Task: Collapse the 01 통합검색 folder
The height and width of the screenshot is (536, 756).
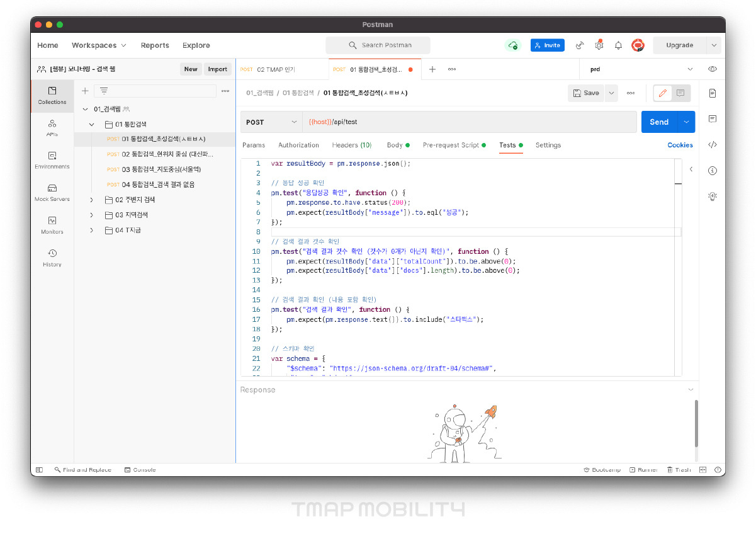Action: coord(92,124)
